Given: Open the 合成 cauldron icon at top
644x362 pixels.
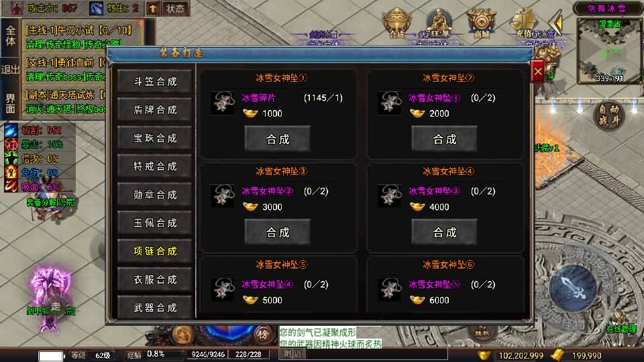Looking at the screenshot, I should pyautogui.click(x=397, y=23).
